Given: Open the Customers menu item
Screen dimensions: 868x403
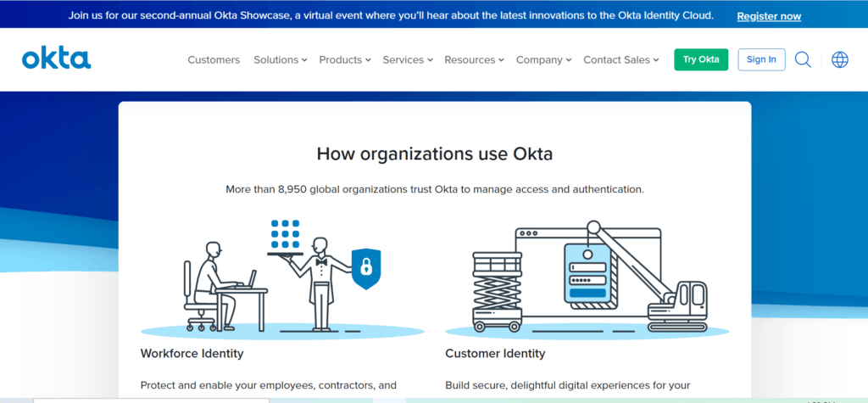Looking at the screenshot, I should click(x=214, y=60).
